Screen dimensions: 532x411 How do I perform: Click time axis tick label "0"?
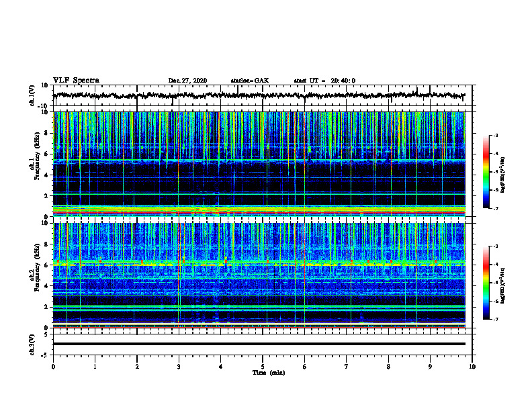click(x=53, y=367)
